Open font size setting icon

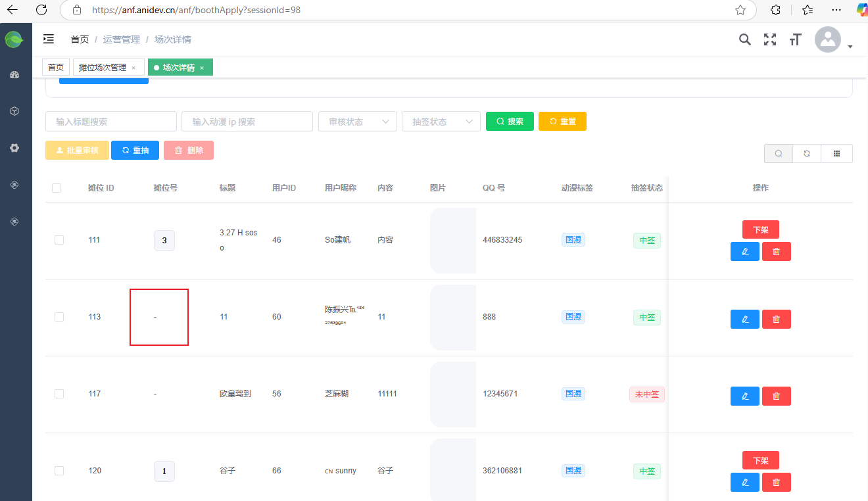[x=796, y=39]
